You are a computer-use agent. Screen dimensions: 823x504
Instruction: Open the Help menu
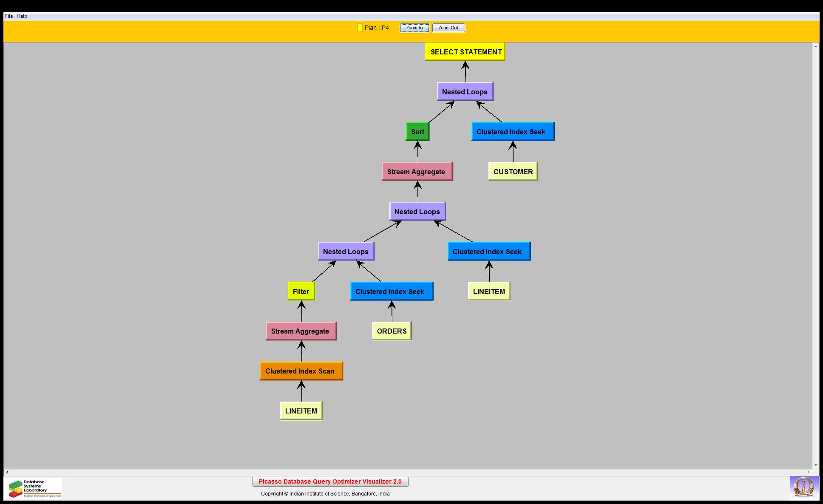[x=22, y=16]
